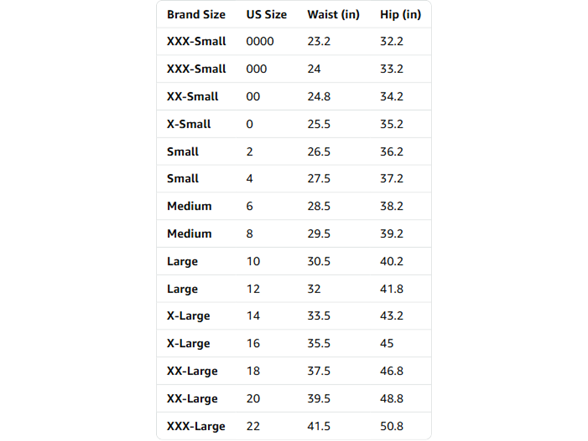This screenshot has height=441, width=588.
Task: Select the Small row with US size 2
Action: click(x=294, y=152)
